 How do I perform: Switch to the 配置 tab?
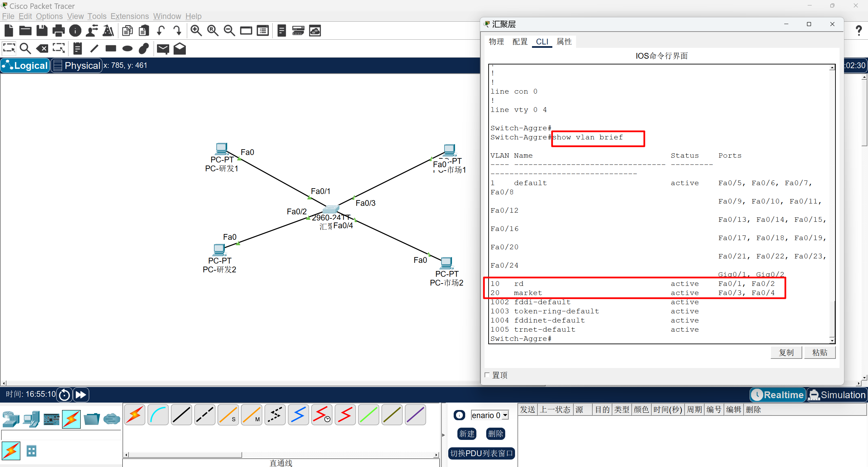tap(520, 42)
